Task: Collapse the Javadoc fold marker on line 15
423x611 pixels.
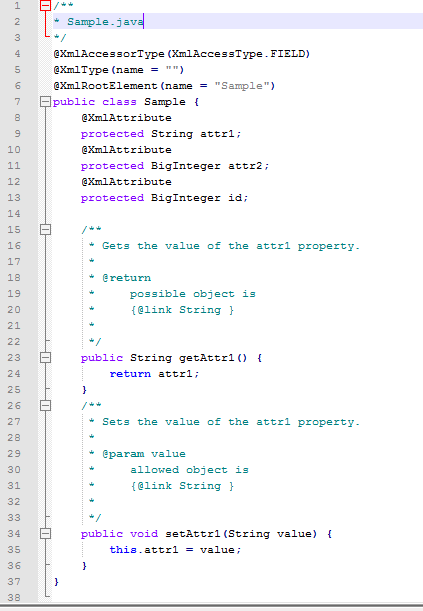Action: pos(46,230)
